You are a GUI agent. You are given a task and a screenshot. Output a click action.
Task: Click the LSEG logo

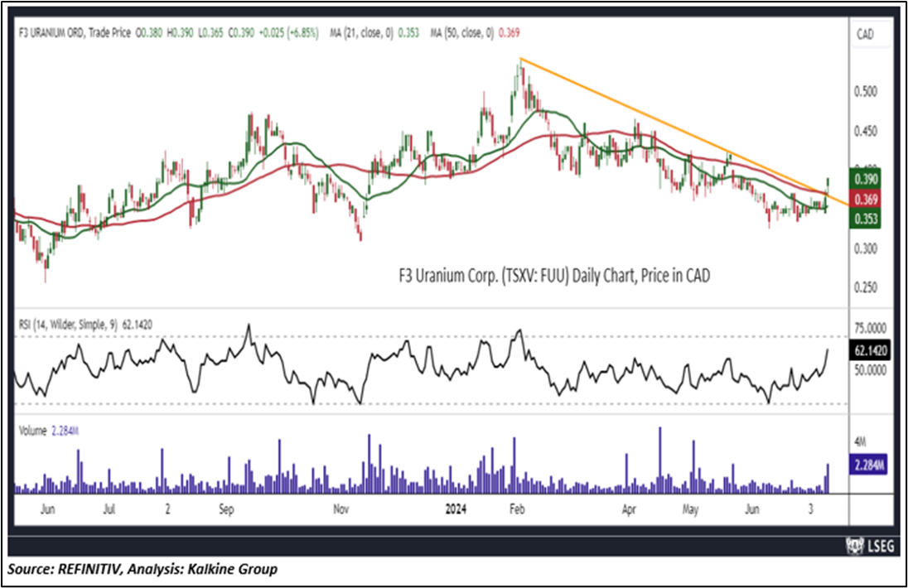871,545
